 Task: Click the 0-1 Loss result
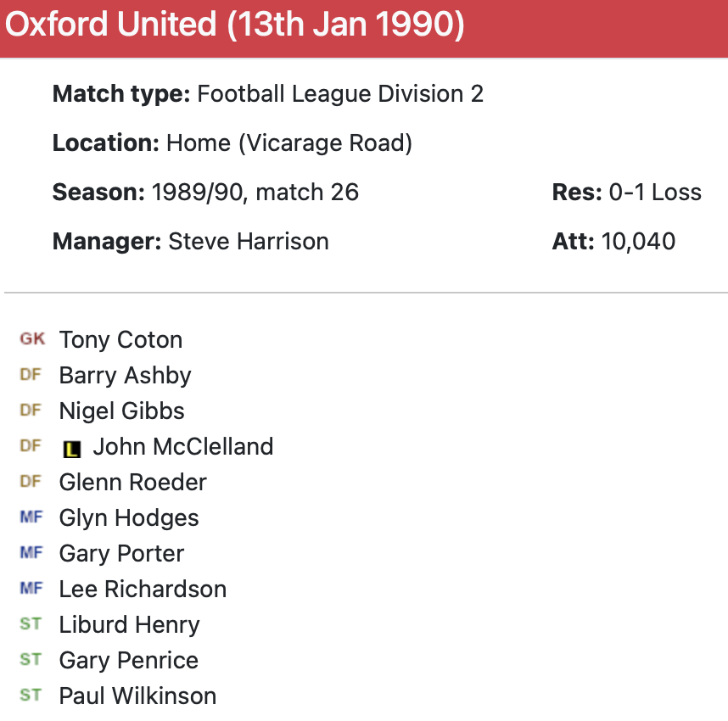(x=655, y=193)
